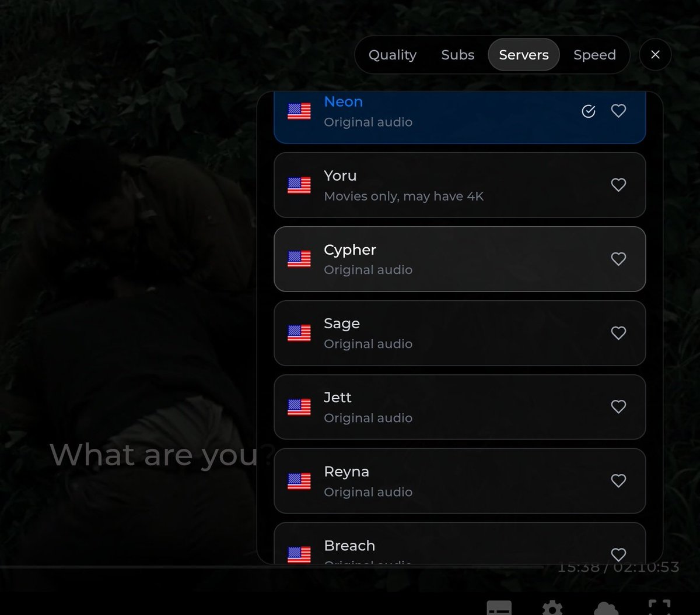Click "Movies only, may have 4K" text
The height and width of the screenshot is (615, 700).
coord(404,196)
